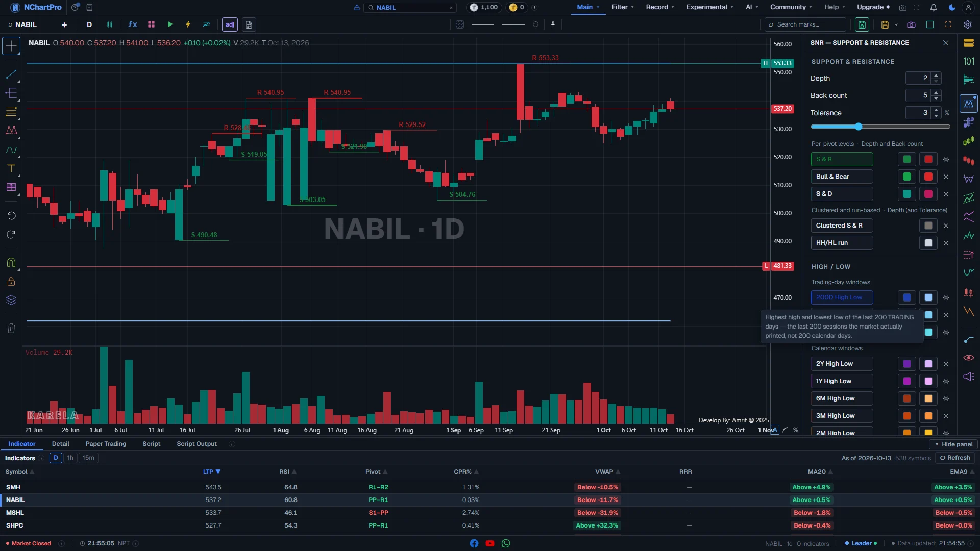Click the green play replay icon
The height and width of the screenshot is (551, 980).
[170, 24]
